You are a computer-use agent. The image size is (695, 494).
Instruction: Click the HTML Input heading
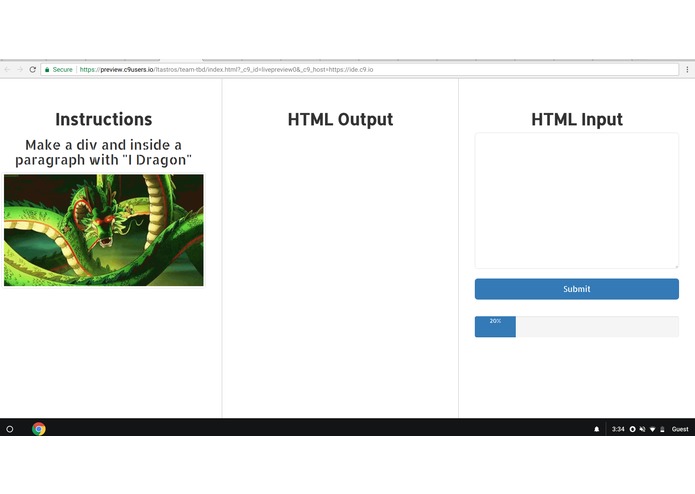[577, 119]
